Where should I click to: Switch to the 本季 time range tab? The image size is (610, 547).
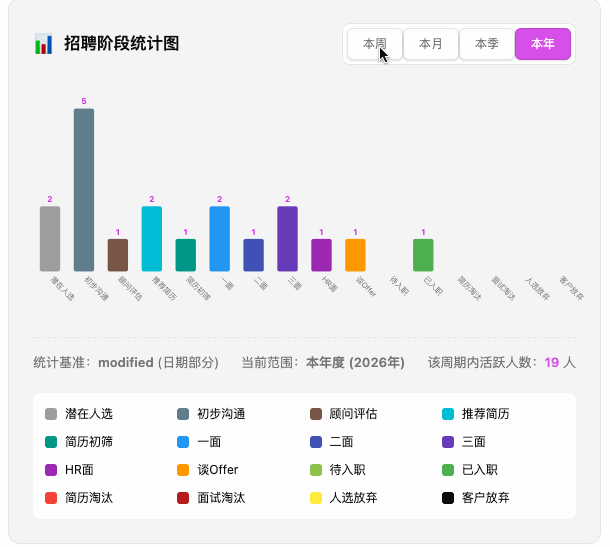(487, 44)
